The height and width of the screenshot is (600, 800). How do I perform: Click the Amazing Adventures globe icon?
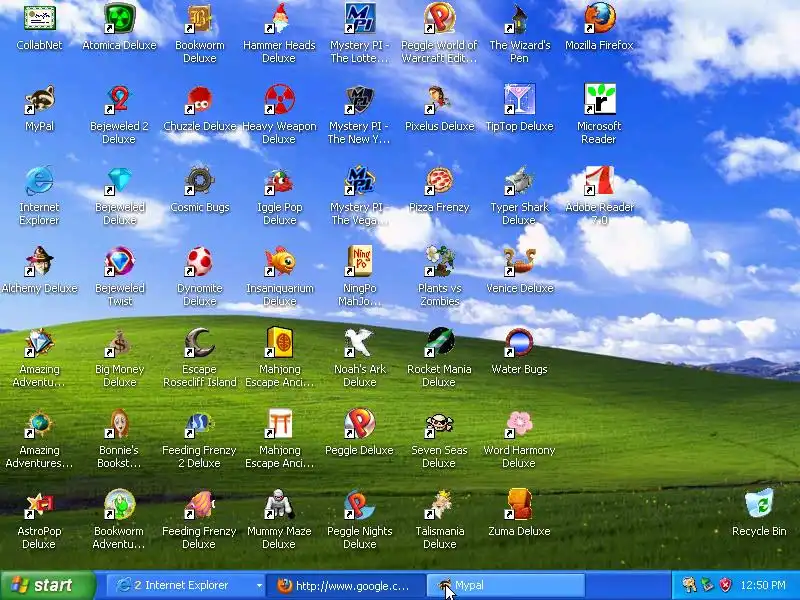(x=39, y=424)
